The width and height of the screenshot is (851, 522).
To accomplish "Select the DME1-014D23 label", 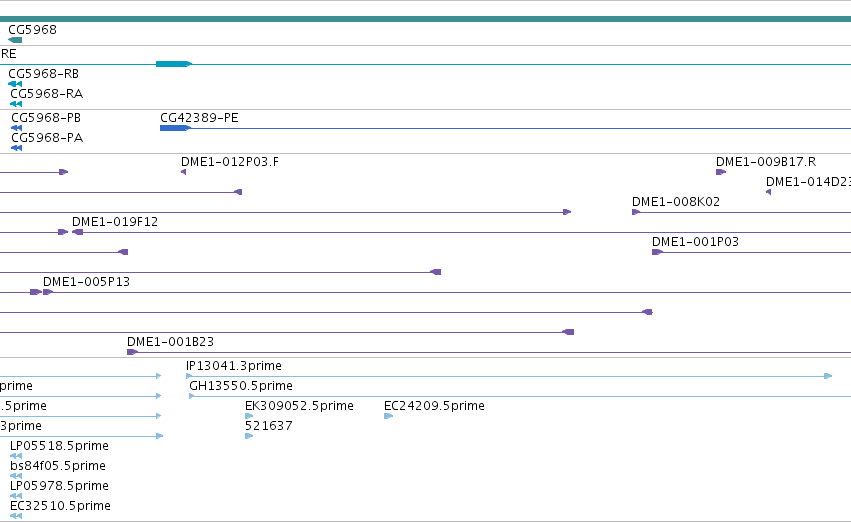I will [x=808, y=182].
